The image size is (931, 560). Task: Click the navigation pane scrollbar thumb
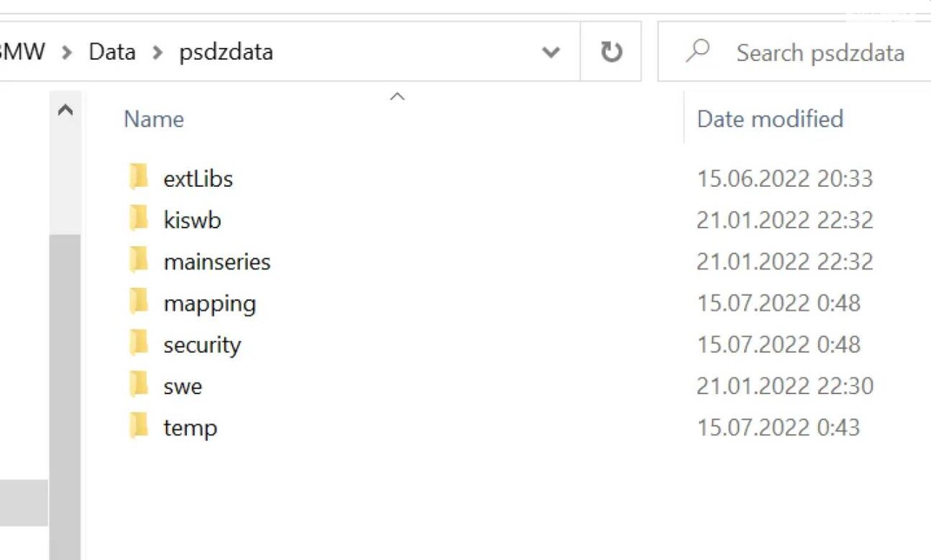[x=65, y=398]
